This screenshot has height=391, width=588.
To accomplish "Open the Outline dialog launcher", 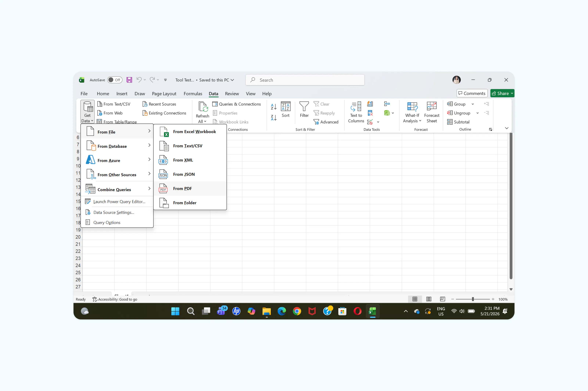I will [490, 129].
